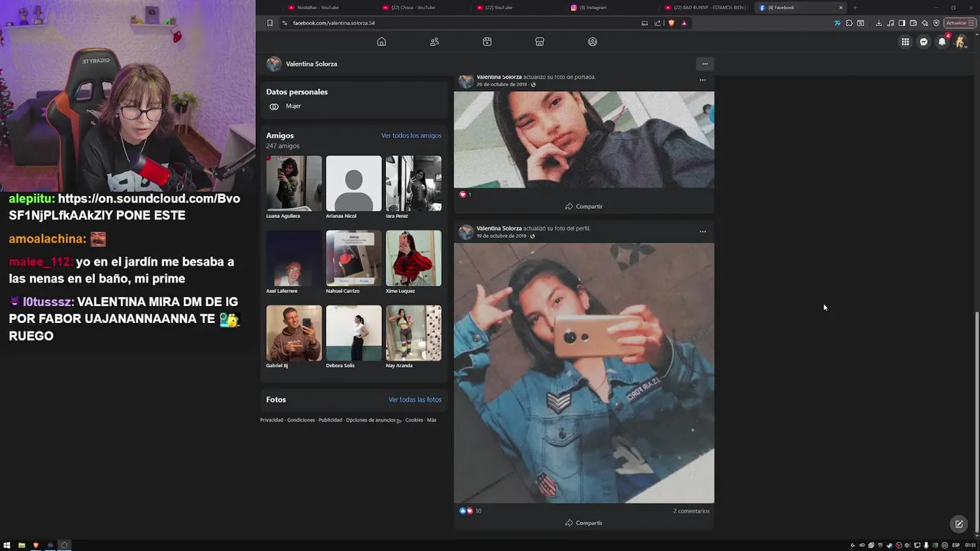The width and height of the screenshot is (980, 551).
Task: Open the OBS icon in the taskbar
Action: (64, 545)
